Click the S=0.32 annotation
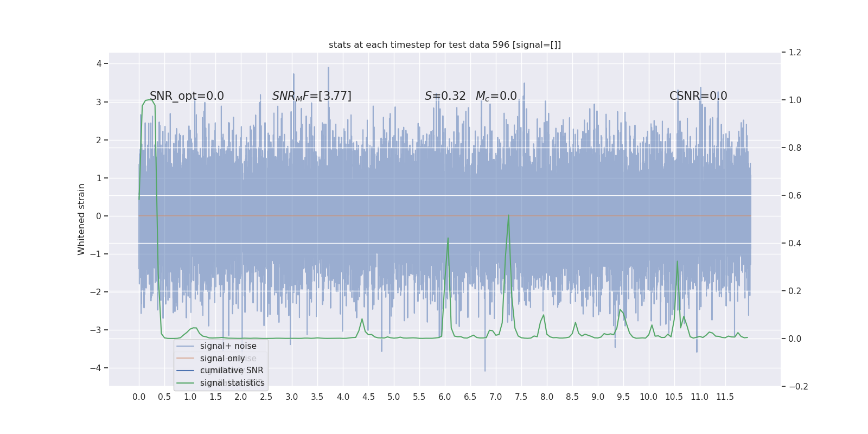This screenshot has width=868, height=434. pos(445,96)
